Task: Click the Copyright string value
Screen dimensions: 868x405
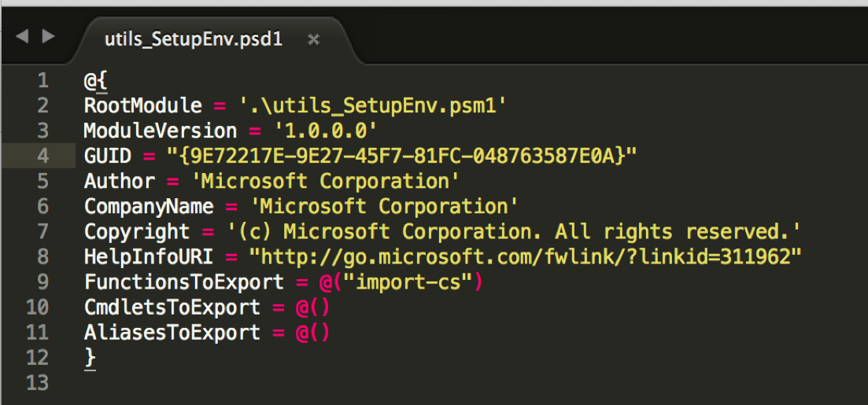Action: coord(514,231)
